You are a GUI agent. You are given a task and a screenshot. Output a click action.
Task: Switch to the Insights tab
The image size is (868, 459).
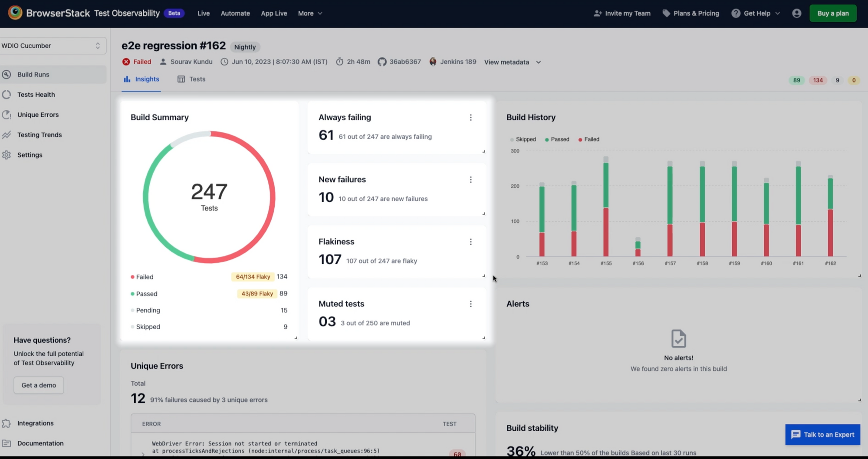(141, 79)
